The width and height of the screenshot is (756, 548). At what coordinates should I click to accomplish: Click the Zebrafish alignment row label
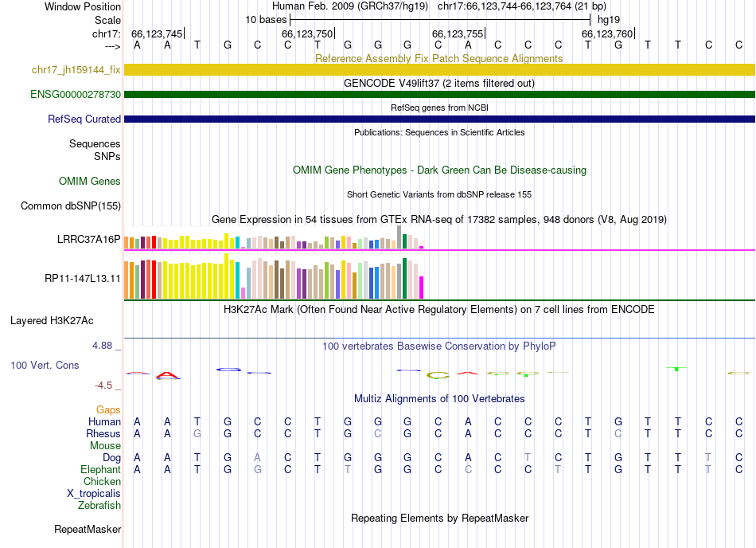pos(99,505)
